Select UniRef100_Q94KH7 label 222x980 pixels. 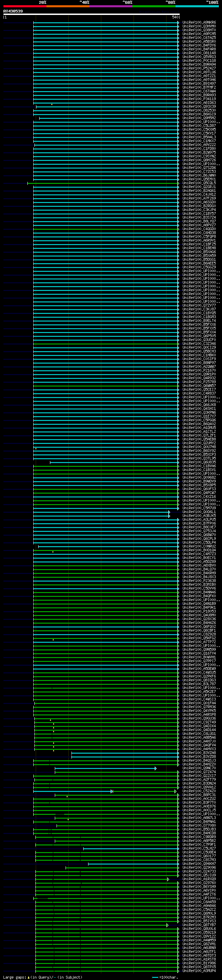[x=199, y=864]
